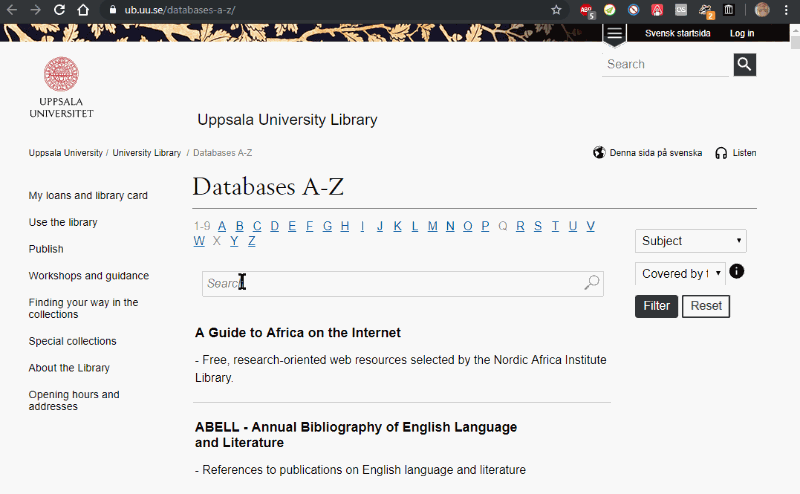Open Special collections

[72, 341]
